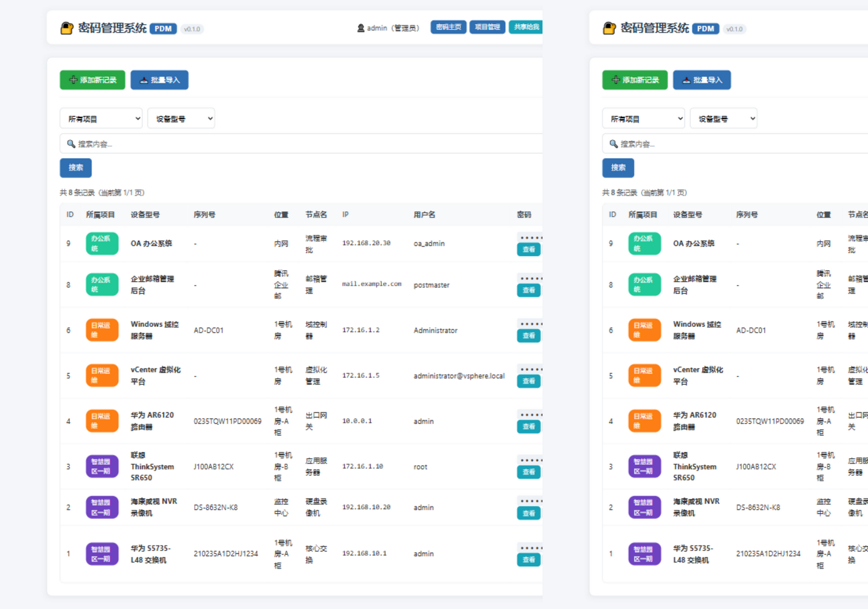Click serial number J100AB12CX in the left copy
Viewport: 868px width, 609px height.
[213, 467]
